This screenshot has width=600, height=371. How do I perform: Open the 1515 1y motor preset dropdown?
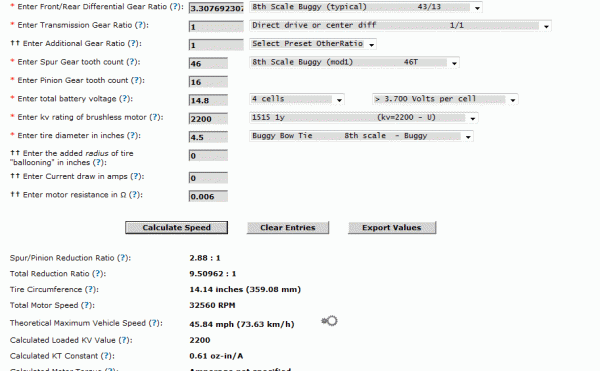pyautogui.click(x=364, y=117)
